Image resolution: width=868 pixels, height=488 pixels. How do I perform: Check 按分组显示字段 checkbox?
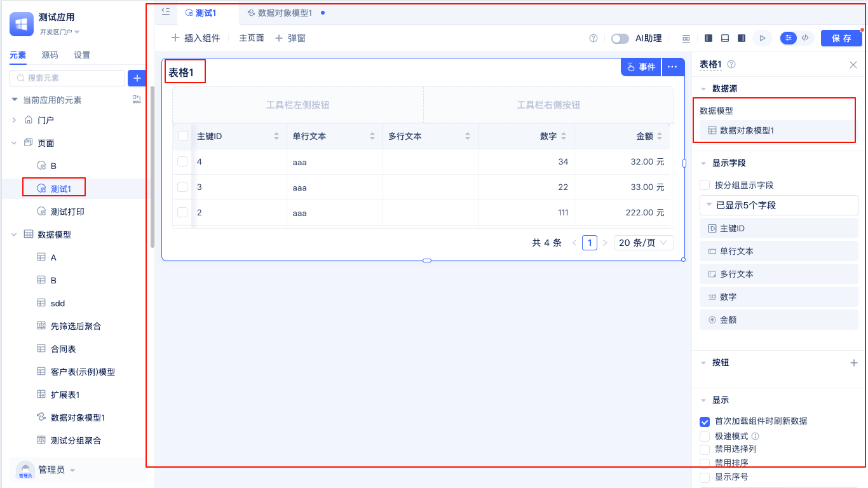705,185
